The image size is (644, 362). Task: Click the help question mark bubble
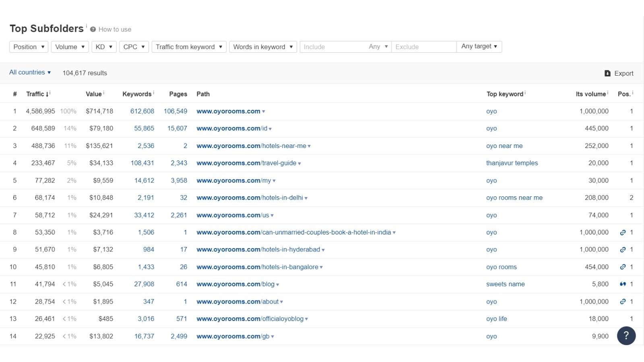(x=626, y=336)
